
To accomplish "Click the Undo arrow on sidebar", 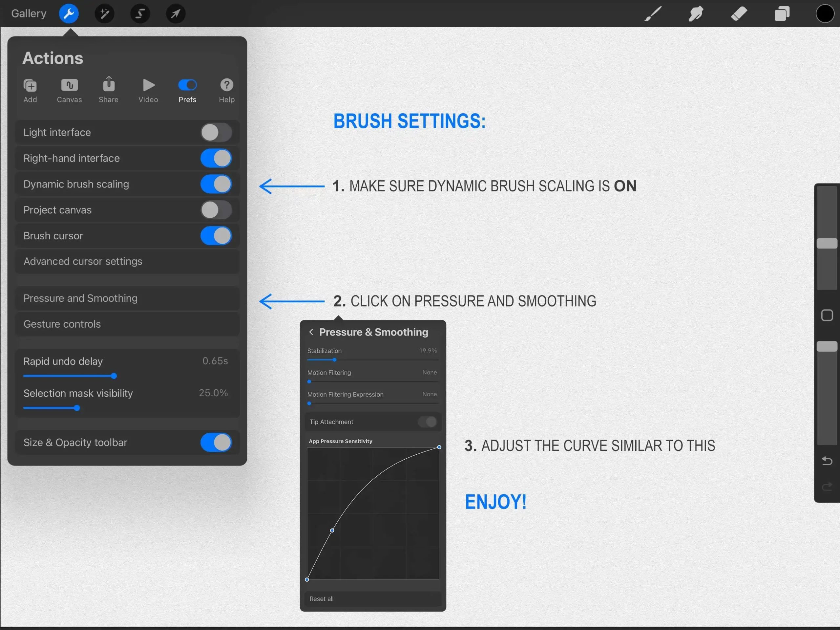I will coord(827,461).
